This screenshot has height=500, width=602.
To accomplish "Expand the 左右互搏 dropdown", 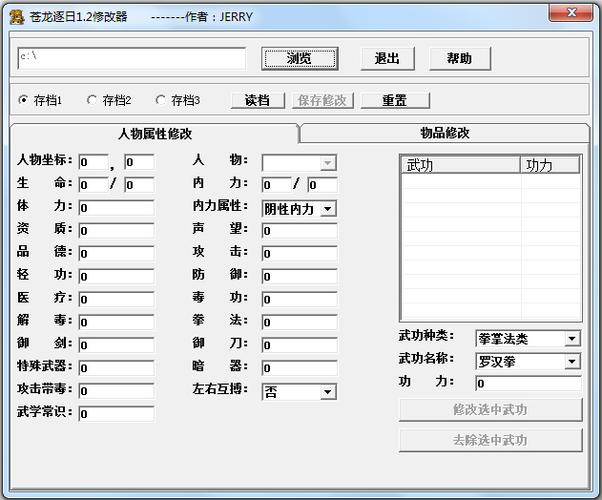I will (x=299, y=392).
